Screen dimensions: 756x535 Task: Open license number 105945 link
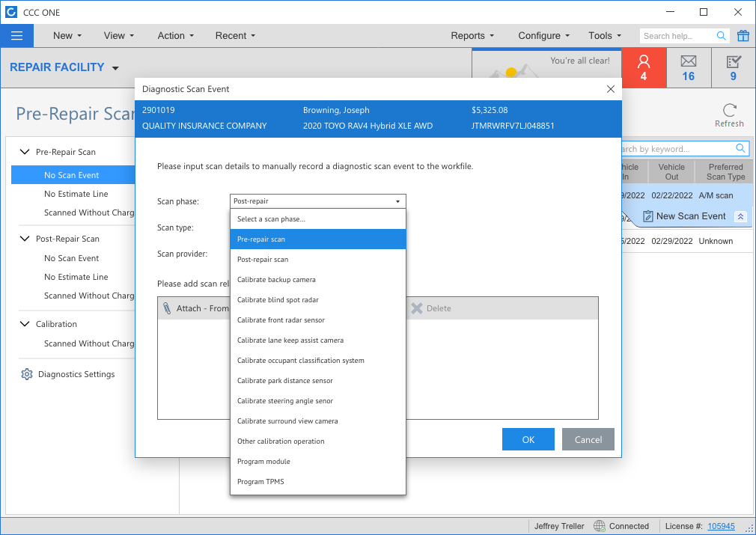point(721,526)
